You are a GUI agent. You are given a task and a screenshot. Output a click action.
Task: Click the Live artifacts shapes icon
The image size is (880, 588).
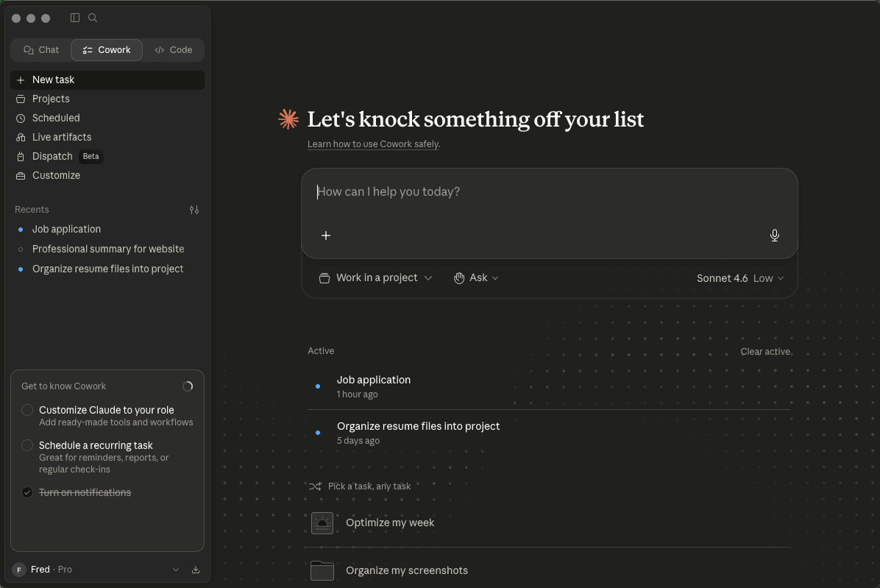tap(21, 138)
